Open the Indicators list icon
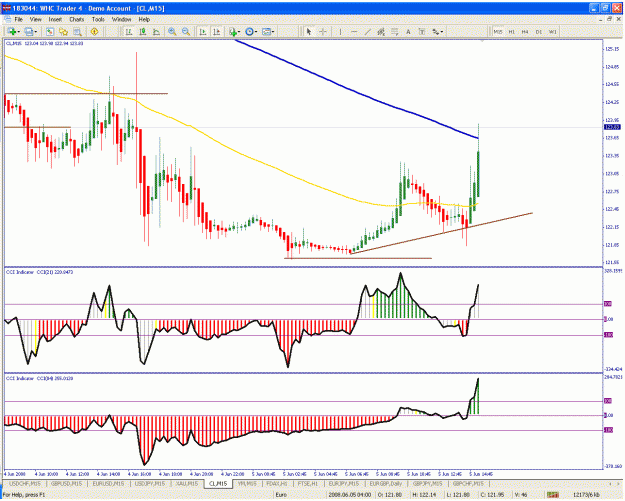 233,31
